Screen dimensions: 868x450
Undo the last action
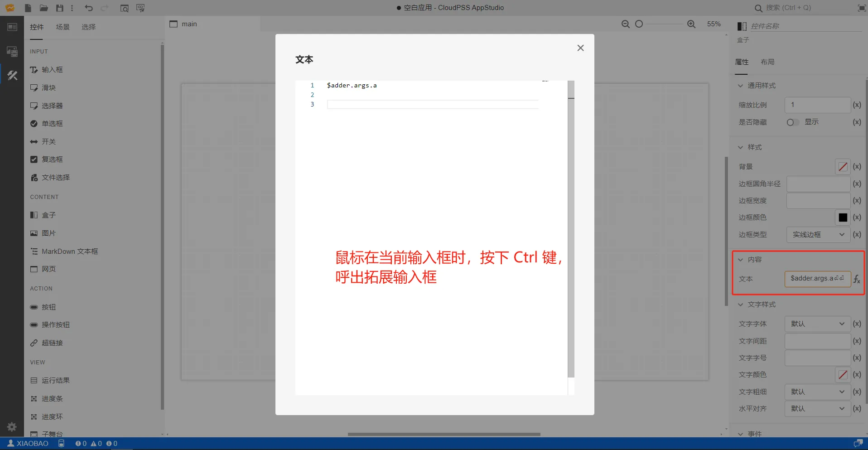click(89, 8)
